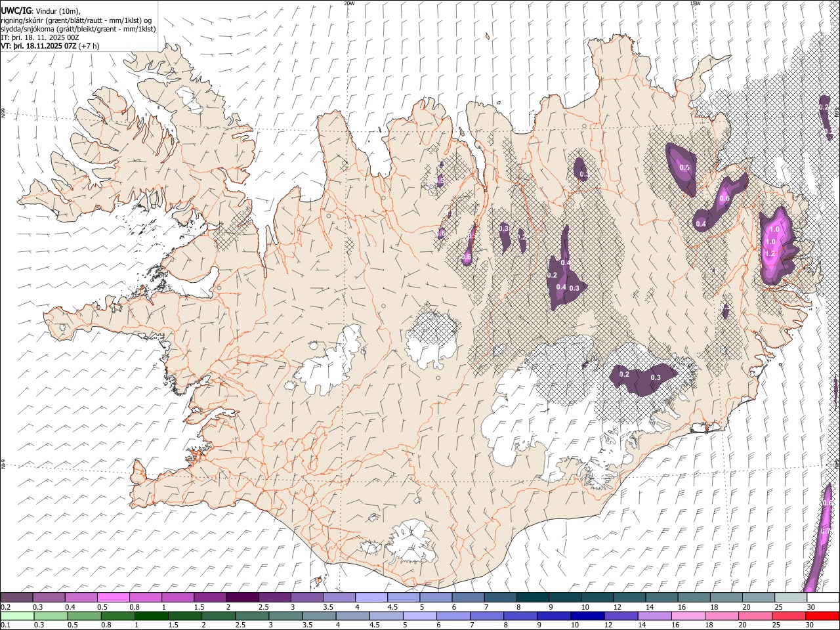
Task: Click the "18" snow scale label
Action: pos(714,607)
